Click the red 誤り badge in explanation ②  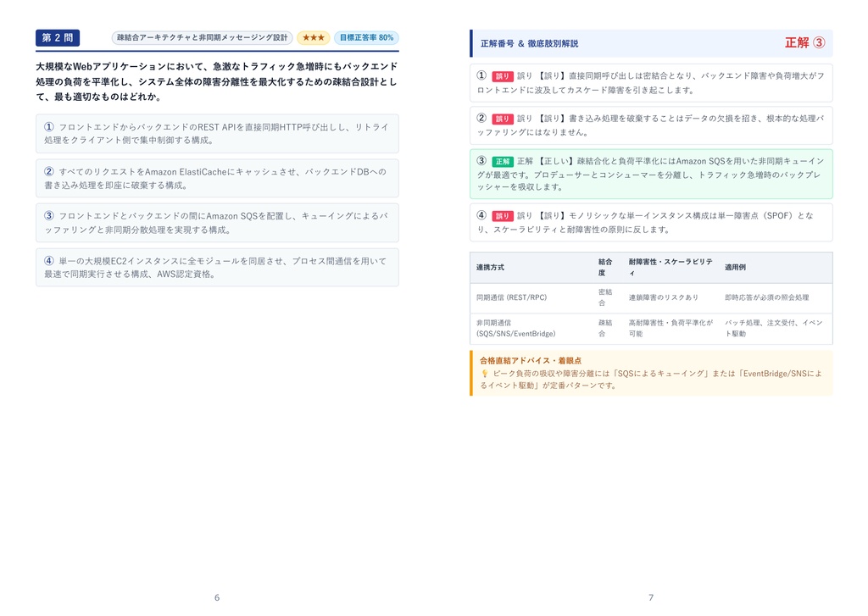click(x=502, y=119)
